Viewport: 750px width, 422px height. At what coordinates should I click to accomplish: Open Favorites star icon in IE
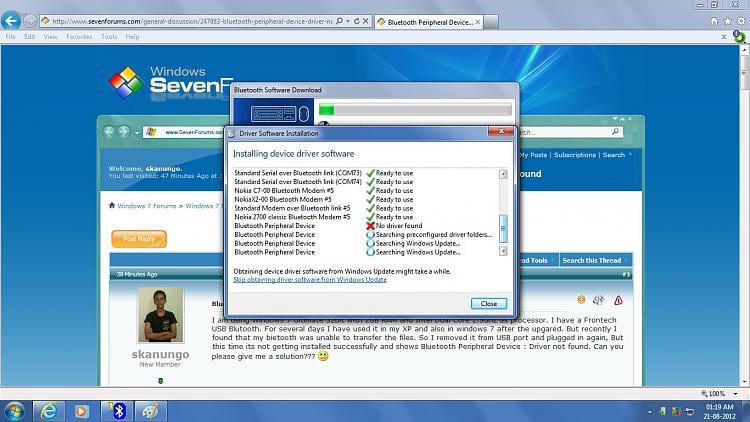tap(728, 21)
